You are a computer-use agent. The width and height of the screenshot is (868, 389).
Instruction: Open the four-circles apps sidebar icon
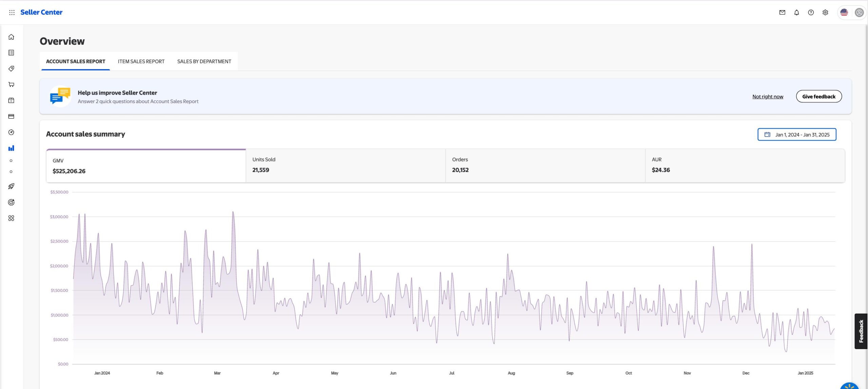click(x=11, y=218)
